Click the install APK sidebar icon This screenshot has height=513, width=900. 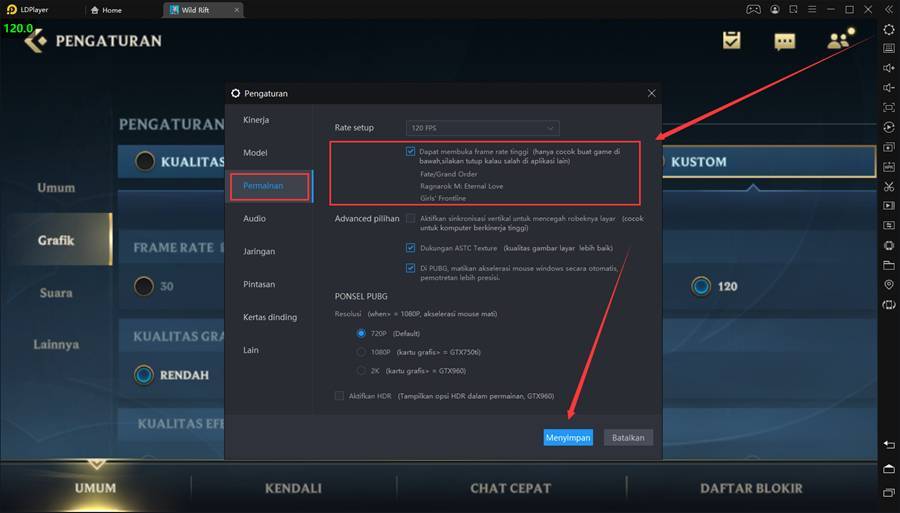(x=889, y=166)
